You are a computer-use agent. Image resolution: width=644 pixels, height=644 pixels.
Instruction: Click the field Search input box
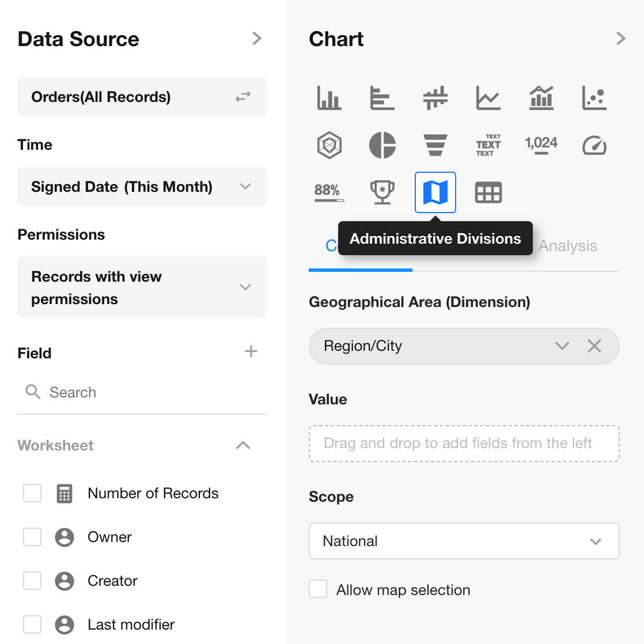(x=150, y=392)
